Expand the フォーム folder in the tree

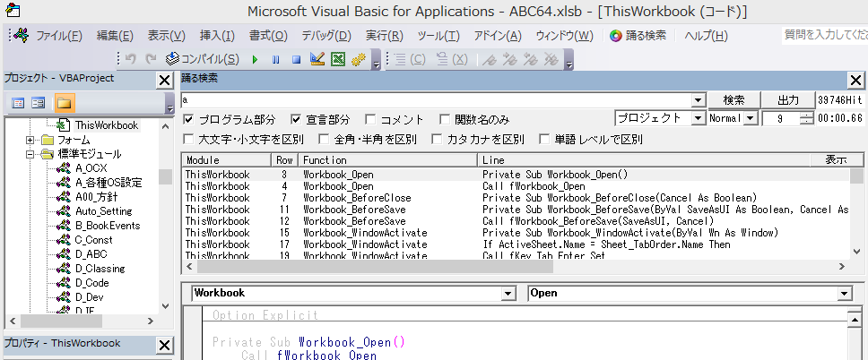tap(30, 140)
